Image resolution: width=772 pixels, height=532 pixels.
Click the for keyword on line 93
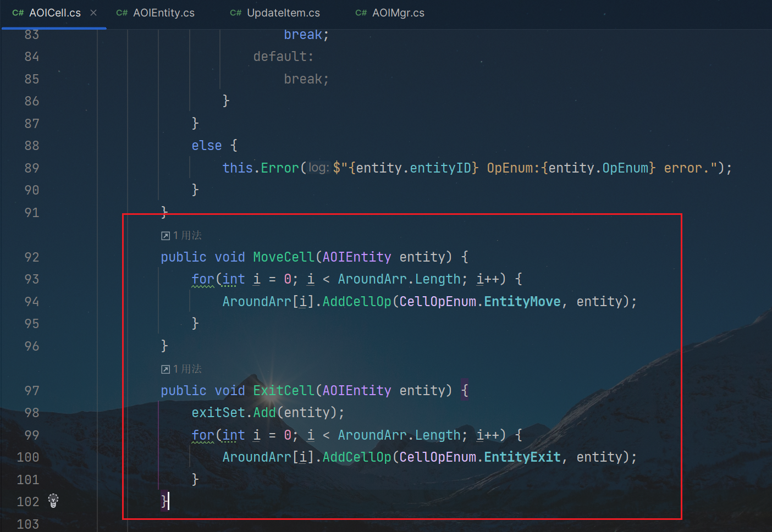(x=203, y=279)
